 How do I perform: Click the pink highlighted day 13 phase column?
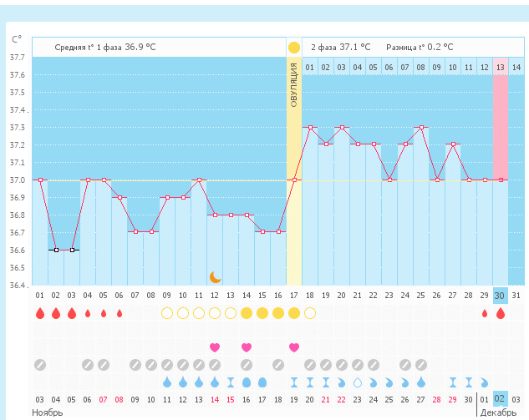[x=501, y=125]
